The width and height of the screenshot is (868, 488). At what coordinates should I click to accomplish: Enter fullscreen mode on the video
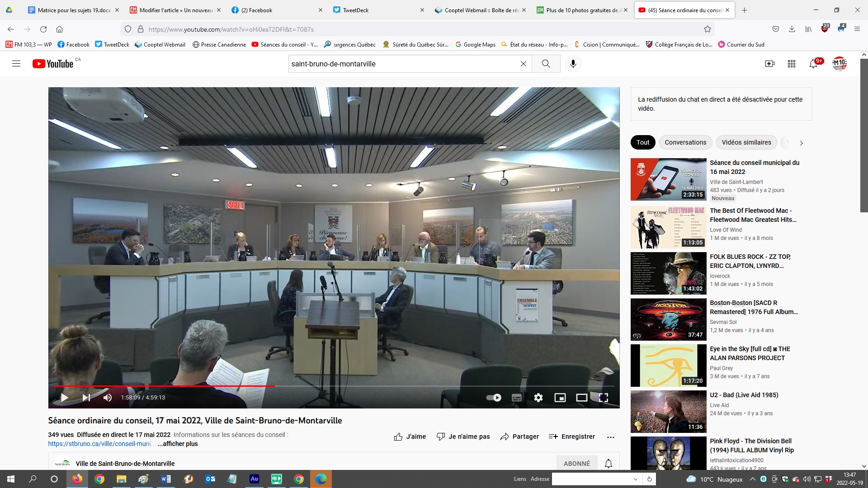coord(603,398)
